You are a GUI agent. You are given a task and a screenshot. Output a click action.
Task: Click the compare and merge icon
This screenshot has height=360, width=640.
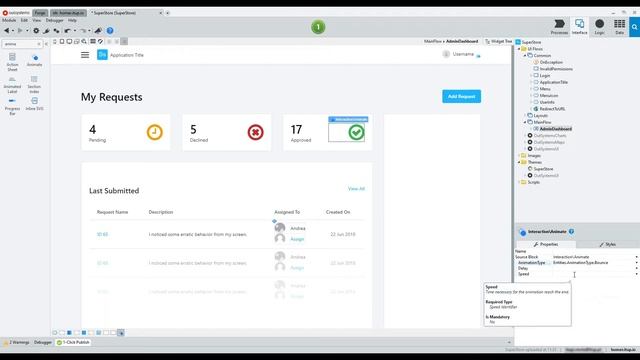[56, 31]
